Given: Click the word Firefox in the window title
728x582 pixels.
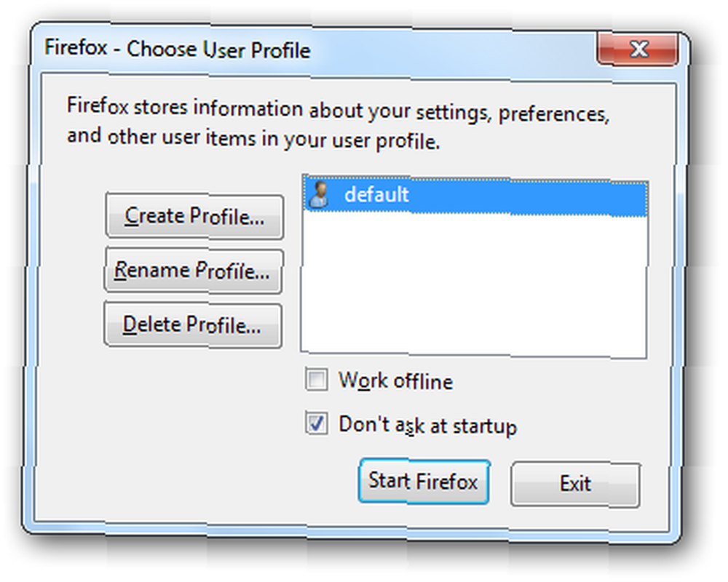Looking at the screenshot, I should pyautogui.click(x=76, y=47).
